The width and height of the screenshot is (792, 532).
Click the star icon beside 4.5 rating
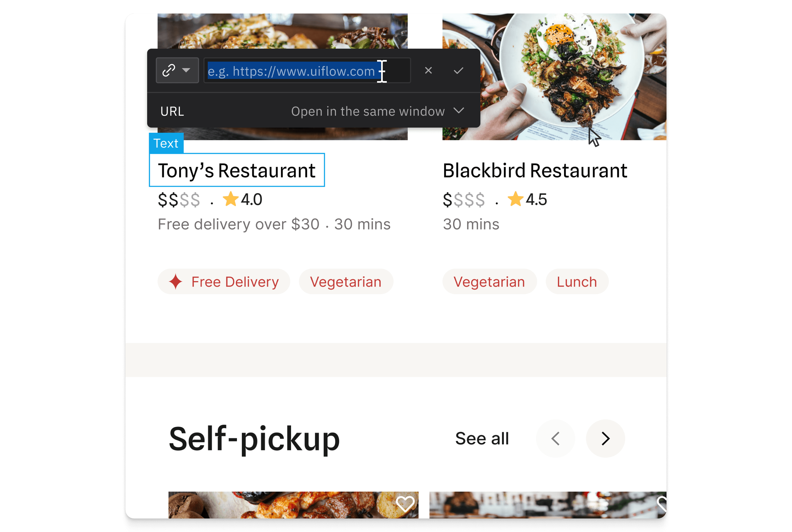[515, 199]
